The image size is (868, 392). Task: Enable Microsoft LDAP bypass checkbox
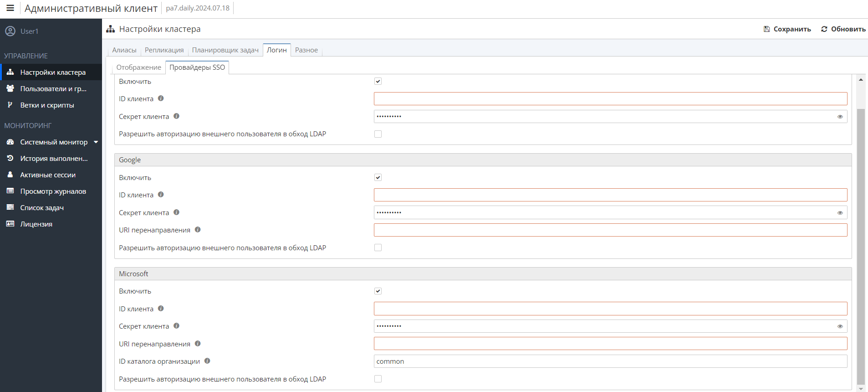pyautogui.click(x=378, y=379)
